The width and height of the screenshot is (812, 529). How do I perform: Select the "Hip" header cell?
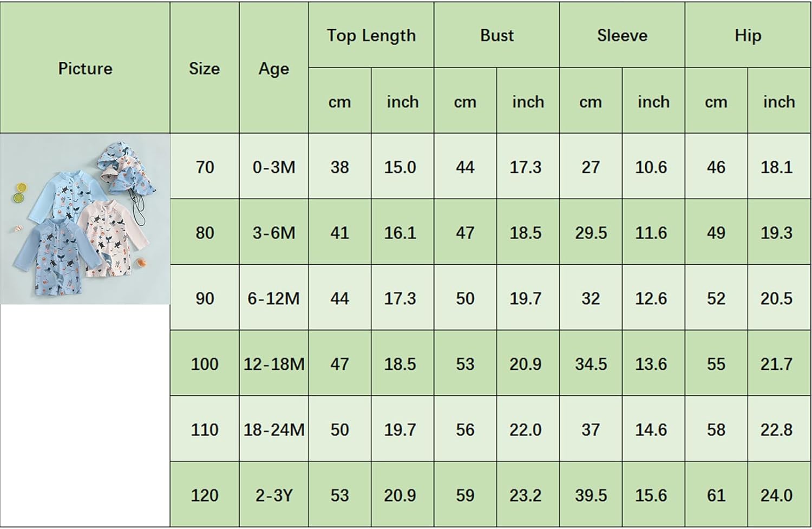(x=748, y=36)
